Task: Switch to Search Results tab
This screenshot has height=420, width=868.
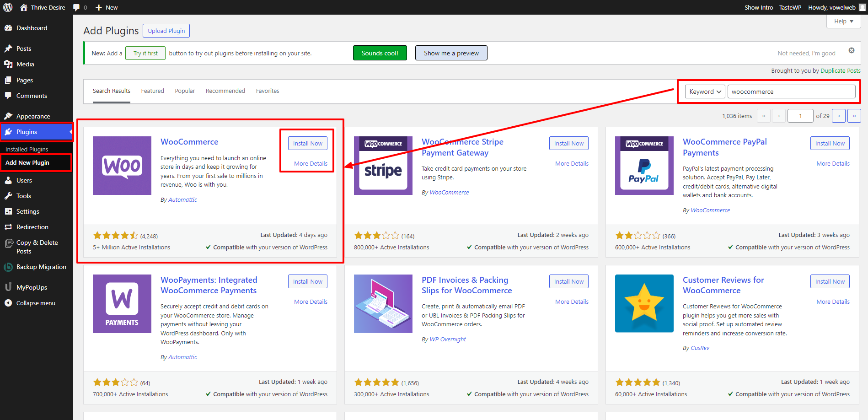Action: tap(112, 91)
